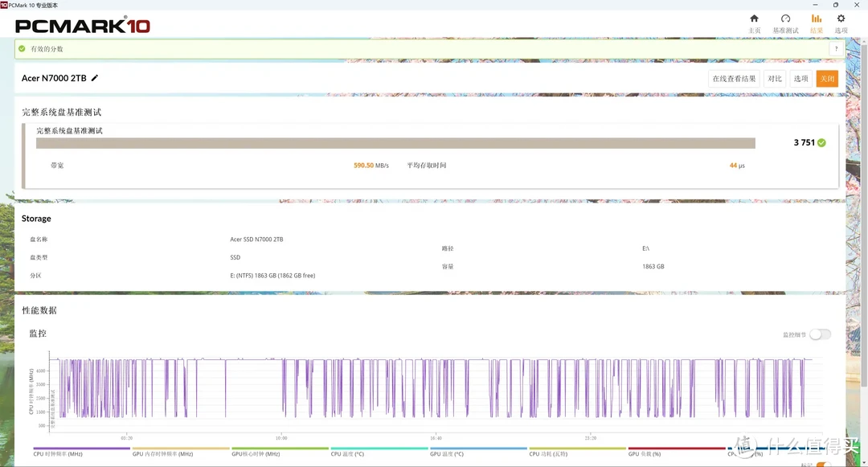The width and height of the screenshot is (868, 467).
Task: Toggle the CPU 功耗 (瓦特) legend series
Action: coord(577,452)
